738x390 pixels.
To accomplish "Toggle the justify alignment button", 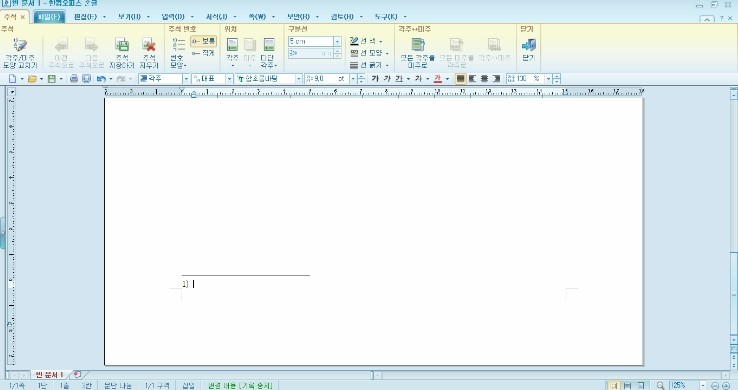I will 460,79.
